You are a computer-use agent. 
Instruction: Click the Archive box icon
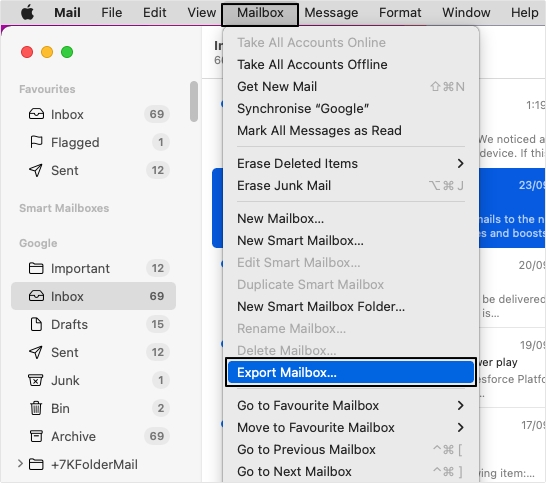click(x=36, y=436)
